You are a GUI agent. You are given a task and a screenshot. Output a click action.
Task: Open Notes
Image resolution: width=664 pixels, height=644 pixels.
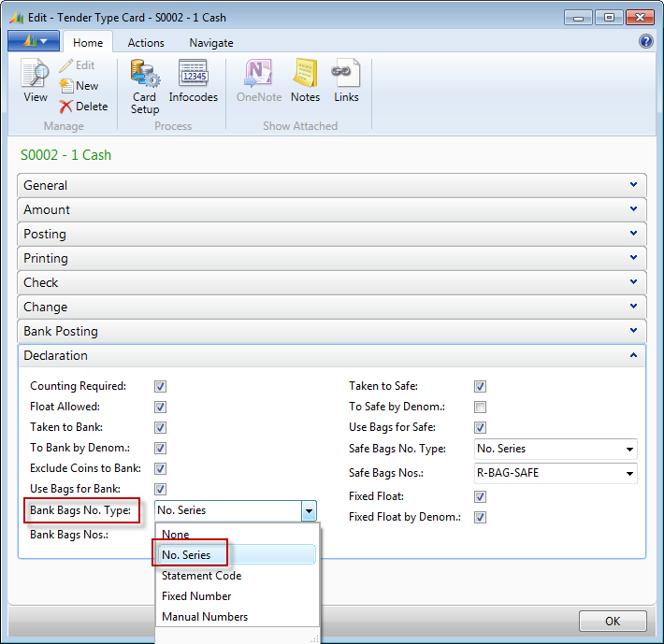point(305,80)
